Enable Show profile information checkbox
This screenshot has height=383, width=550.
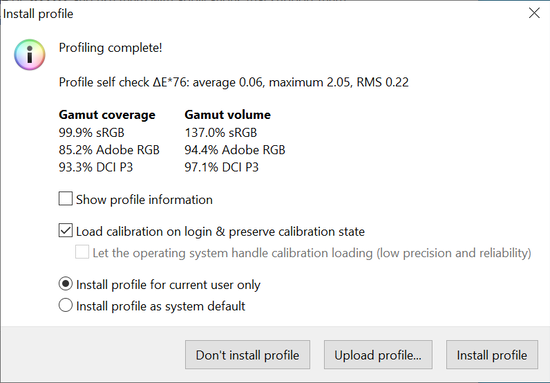point(66,199)
